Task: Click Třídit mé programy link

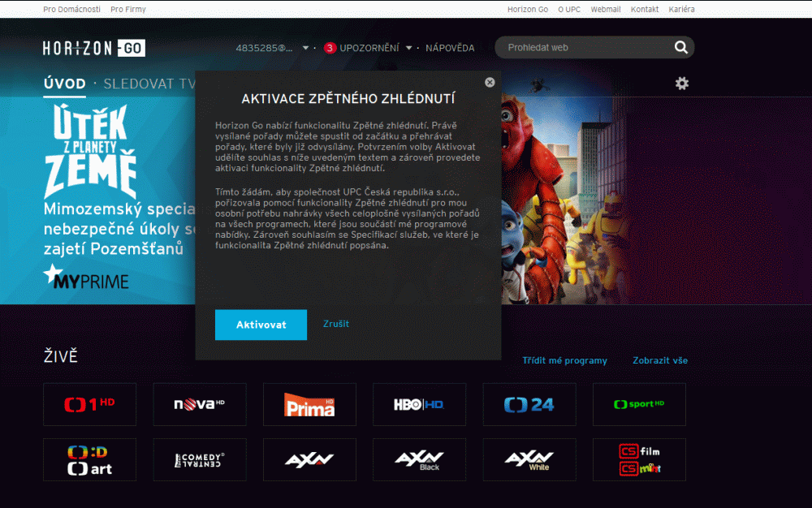Action: pos(564,360)
